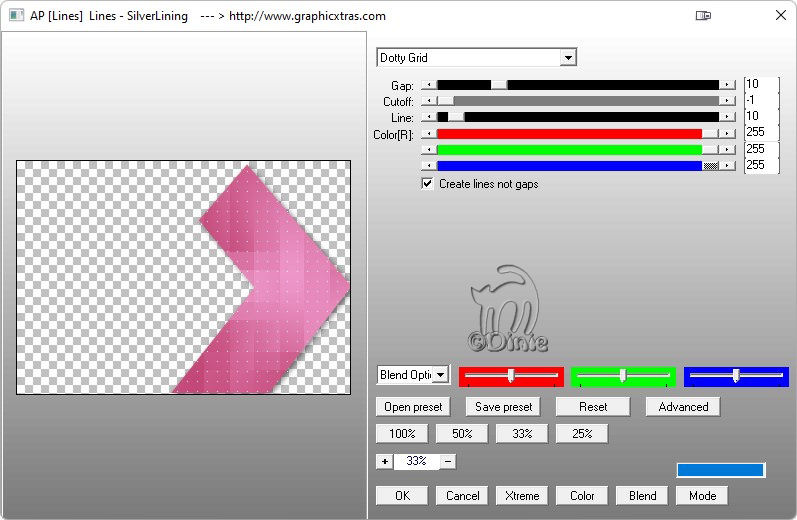Set preview zoom to 50%
Viewport: 797px width, 520px height.
pos(462,434)
